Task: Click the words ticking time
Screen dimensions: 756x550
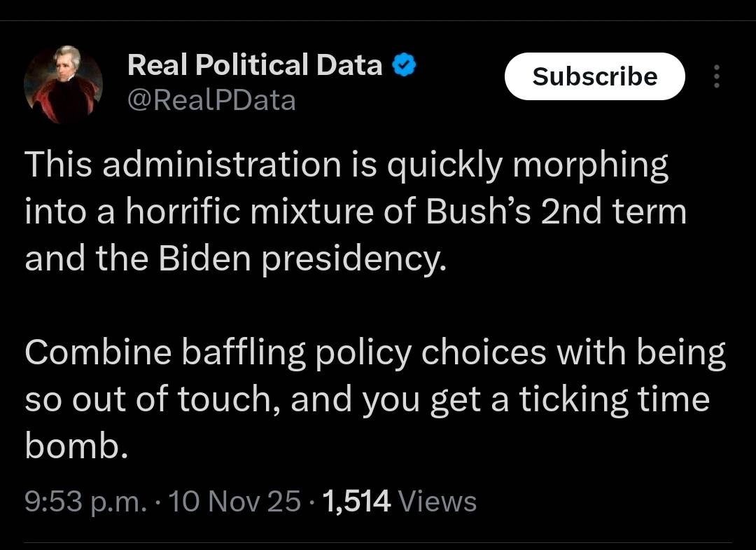Action: click(x=613, y=399)
